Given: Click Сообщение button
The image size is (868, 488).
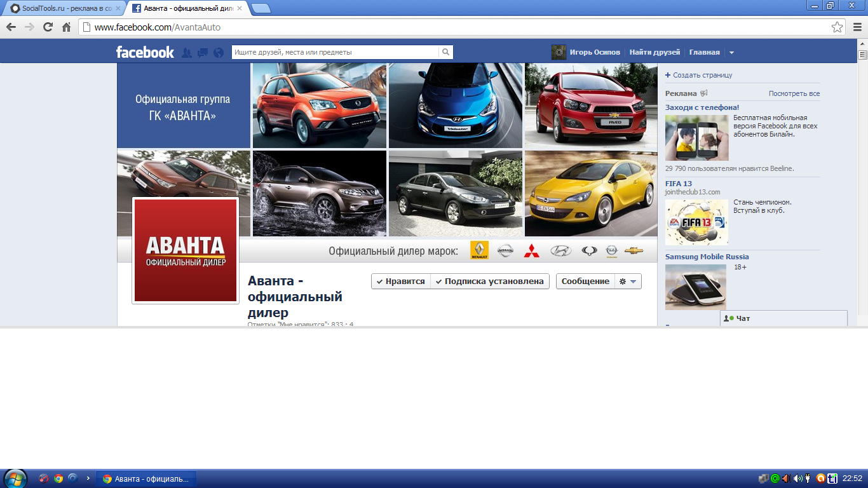Looking at the screenshot, I should pos(585,281).
